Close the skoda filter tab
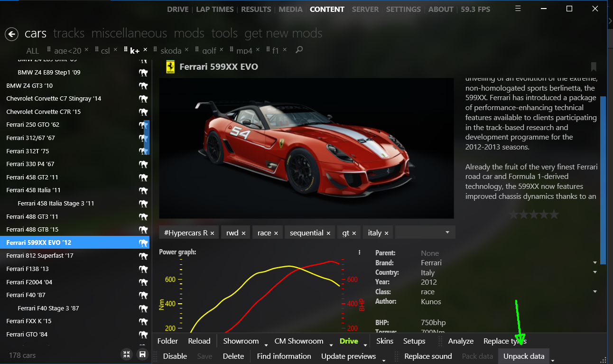613x364 pixels. pos(186,50)
